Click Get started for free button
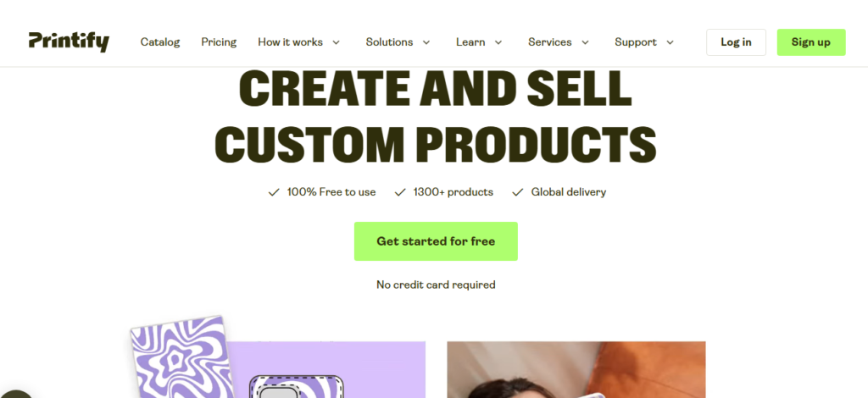The width and height of the screenshot is (868, 398). pos(436,241)
